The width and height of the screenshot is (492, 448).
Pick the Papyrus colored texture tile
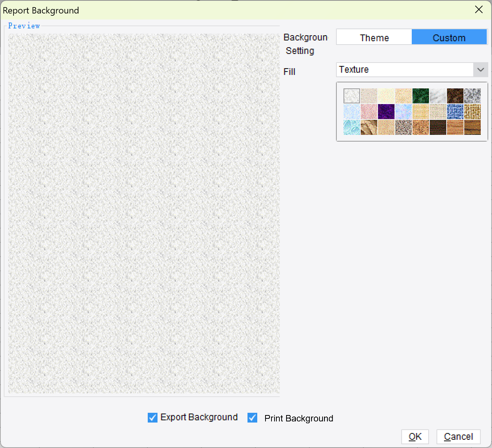(x=421, y=111)
